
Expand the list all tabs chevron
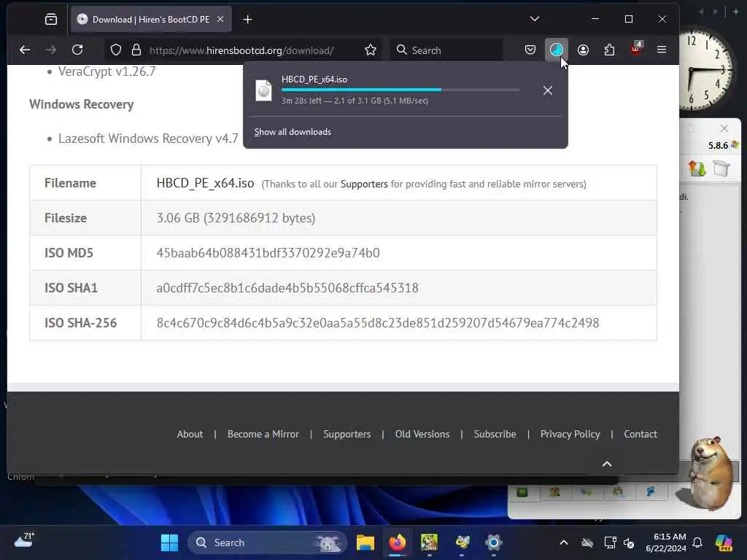tap(535, 19)
